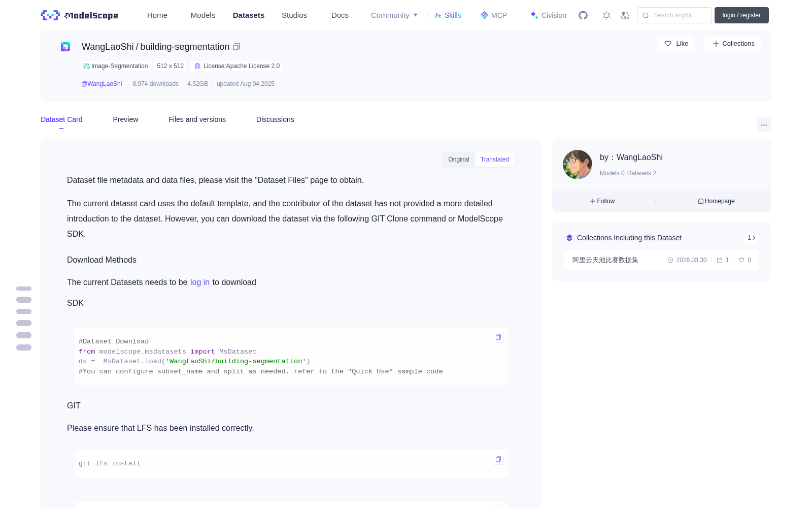This screenshot has height=508, width=812.
Task: Select the Dataset Card tab
Action: coord(61,119)
